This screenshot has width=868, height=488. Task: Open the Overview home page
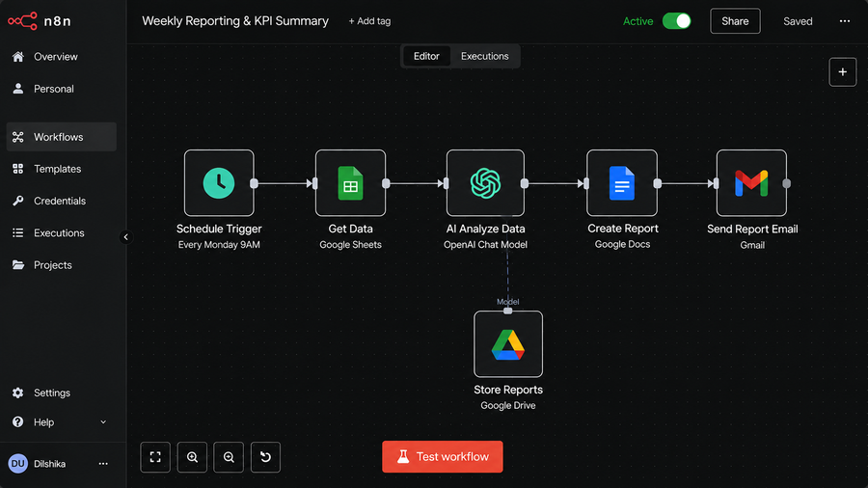click(62, 57)
